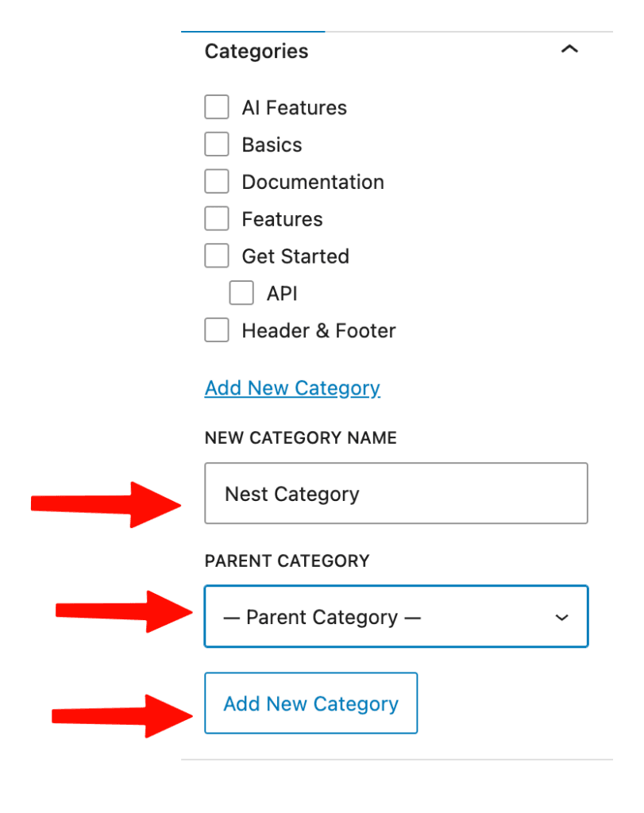Click the 'PARENT CATEGORY' field label
The image size is (644, 813).
tap(287, 561)
